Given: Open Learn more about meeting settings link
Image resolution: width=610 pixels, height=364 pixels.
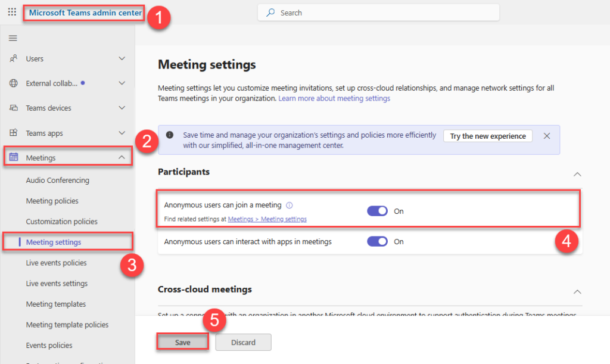Looking at the screenshot, I should pos(334,98).
